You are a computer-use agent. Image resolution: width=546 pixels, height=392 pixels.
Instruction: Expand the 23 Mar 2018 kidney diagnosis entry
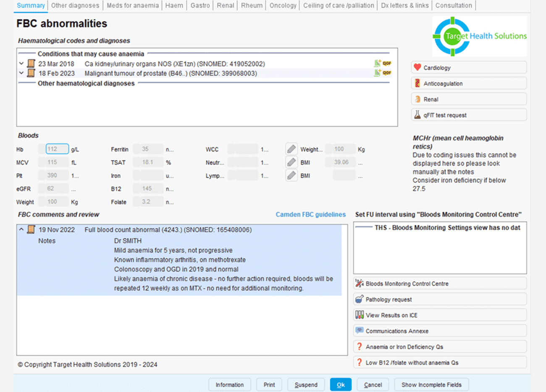21,64
